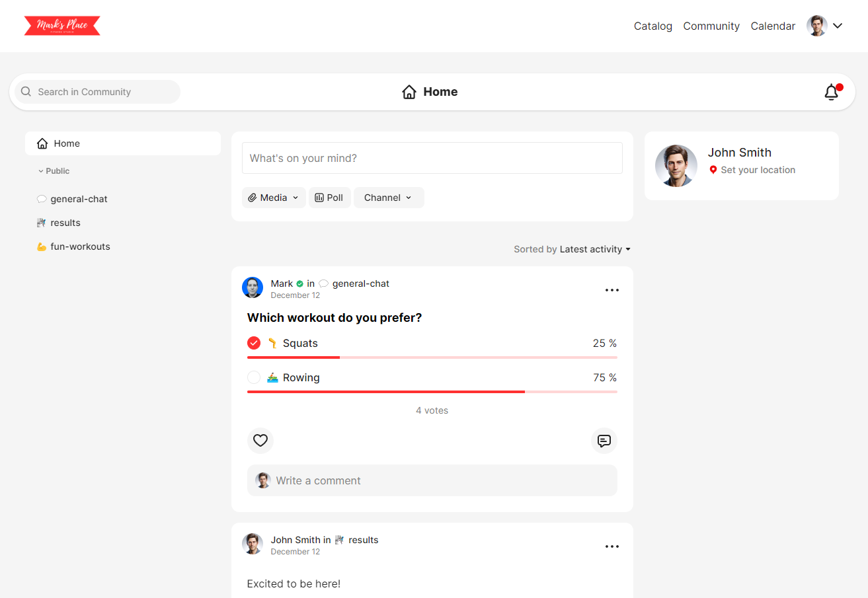Click the results channel icon in sidebar

tap(42, 223)
